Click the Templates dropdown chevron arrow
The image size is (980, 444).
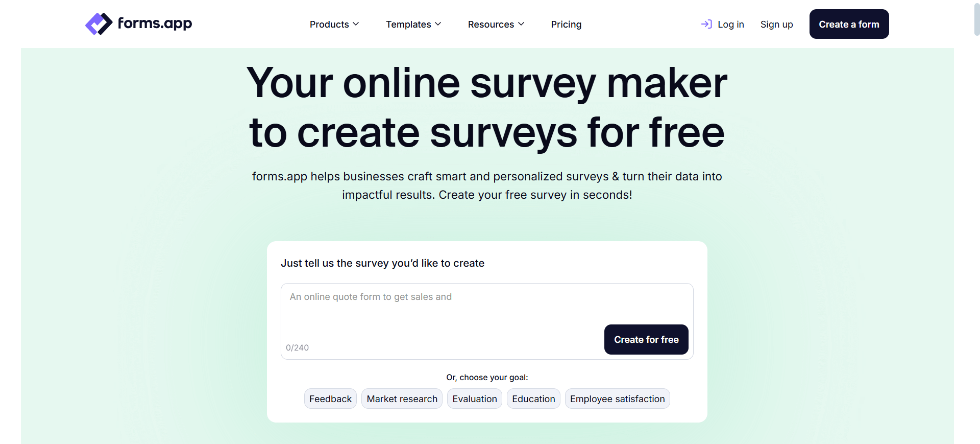click(438, 24)
